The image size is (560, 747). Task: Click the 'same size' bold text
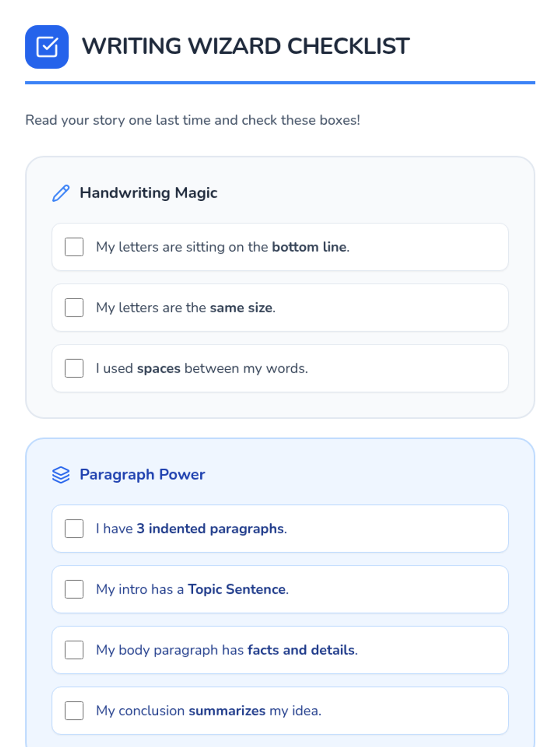(241, 308)
